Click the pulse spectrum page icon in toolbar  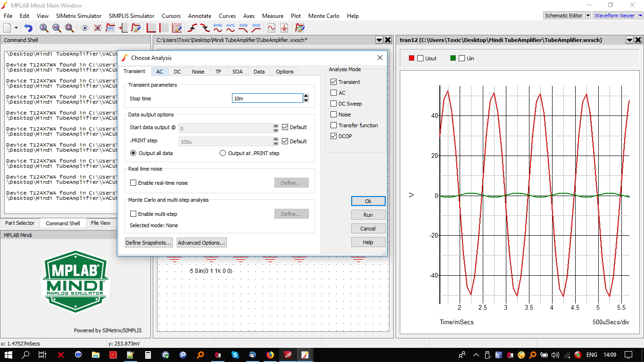284,28
